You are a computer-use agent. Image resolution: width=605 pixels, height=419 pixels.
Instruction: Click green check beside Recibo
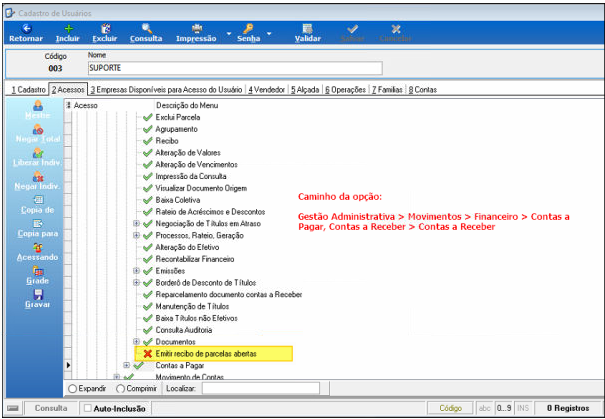coord(147,141)
